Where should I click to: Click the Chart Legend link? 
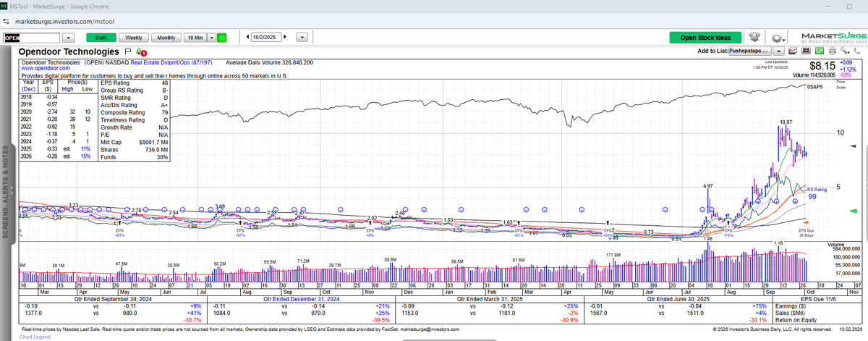(35, 337)
